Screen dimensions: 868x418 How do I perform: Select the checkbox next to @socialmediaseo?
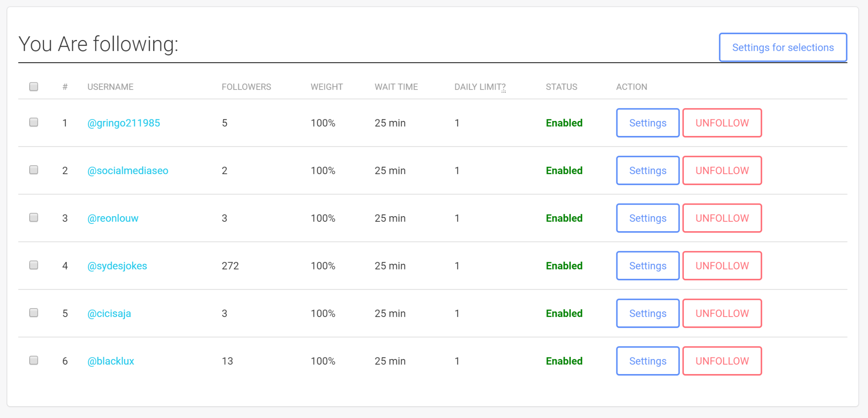pos(34,170)
